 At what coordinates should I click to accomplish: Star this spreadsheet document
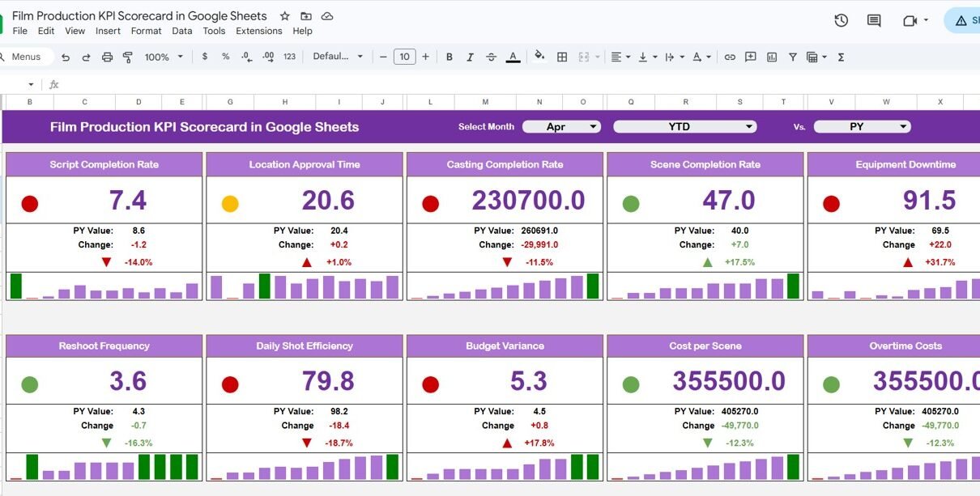click(284, 16)
